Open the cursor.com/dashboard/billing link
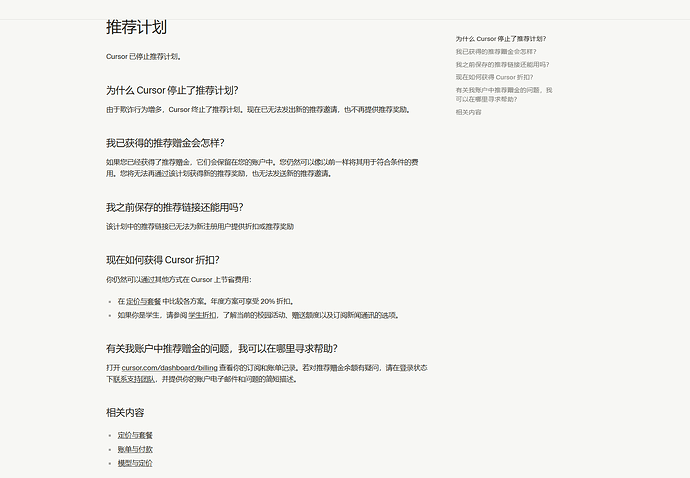The height and width of the screenshot is (478, 690). pos(169,368)
